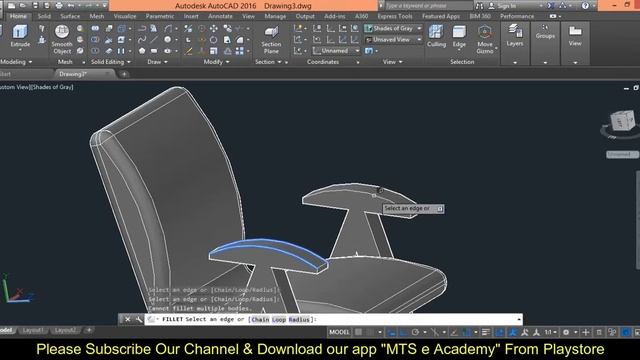This screenshot has height=360, width=640.
Task: Activate the Section Plane tool
Action: coord(271,40)
